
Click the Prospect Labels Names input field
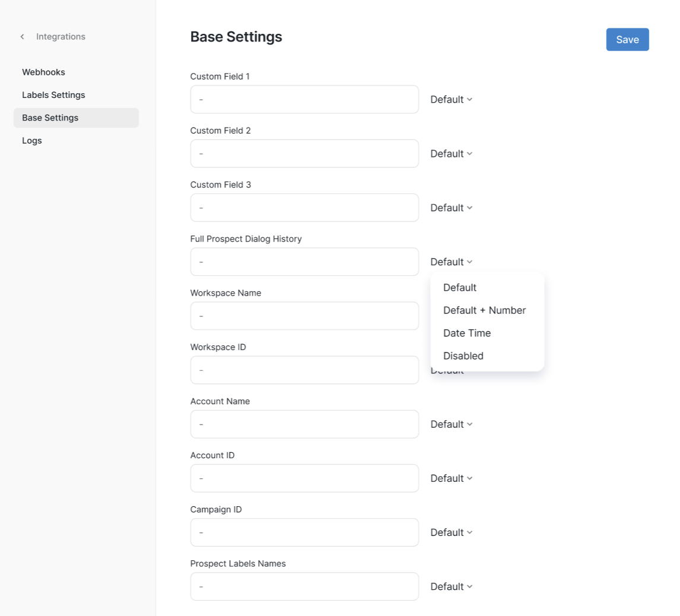pyautogui.click(x=304, y=586)
